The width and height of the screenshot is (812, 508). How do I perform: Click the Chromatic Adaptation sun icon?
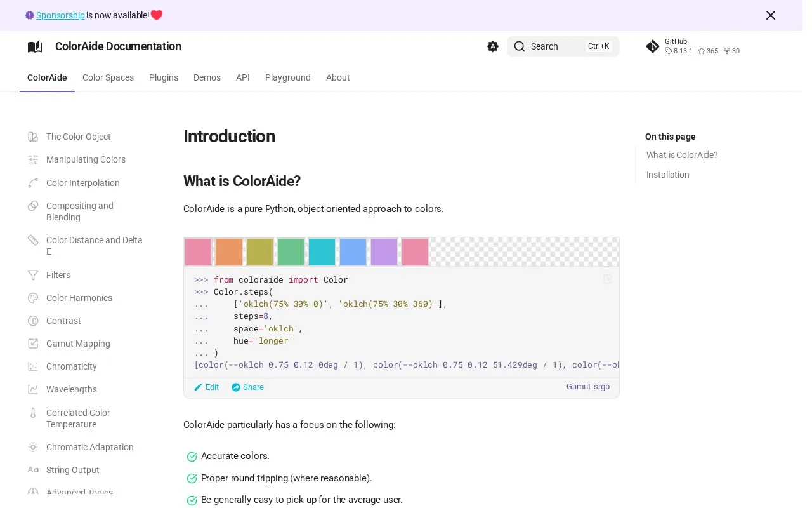[33, 447]
